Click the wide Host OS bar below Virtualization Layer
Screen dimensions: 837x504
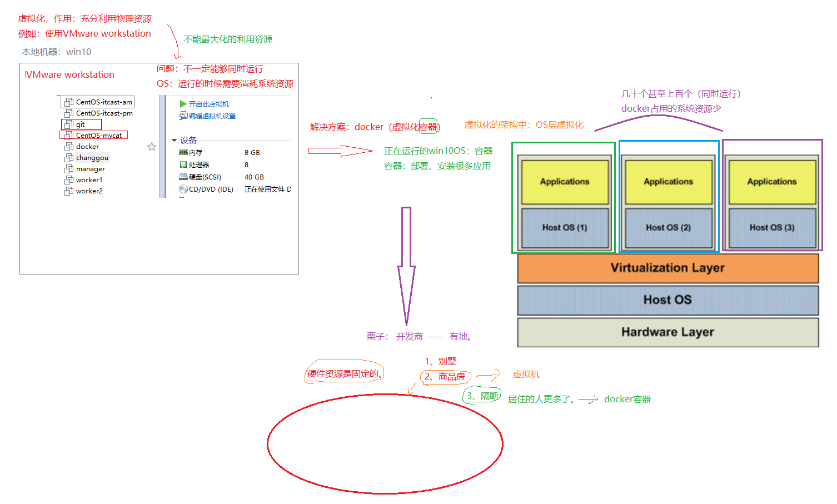(667, 300)
